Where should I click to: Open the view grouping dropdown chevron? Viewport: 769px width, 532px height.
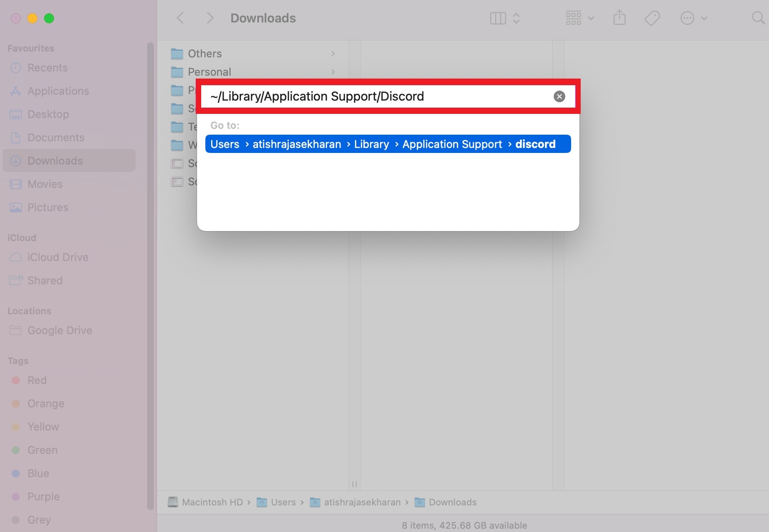591,18
